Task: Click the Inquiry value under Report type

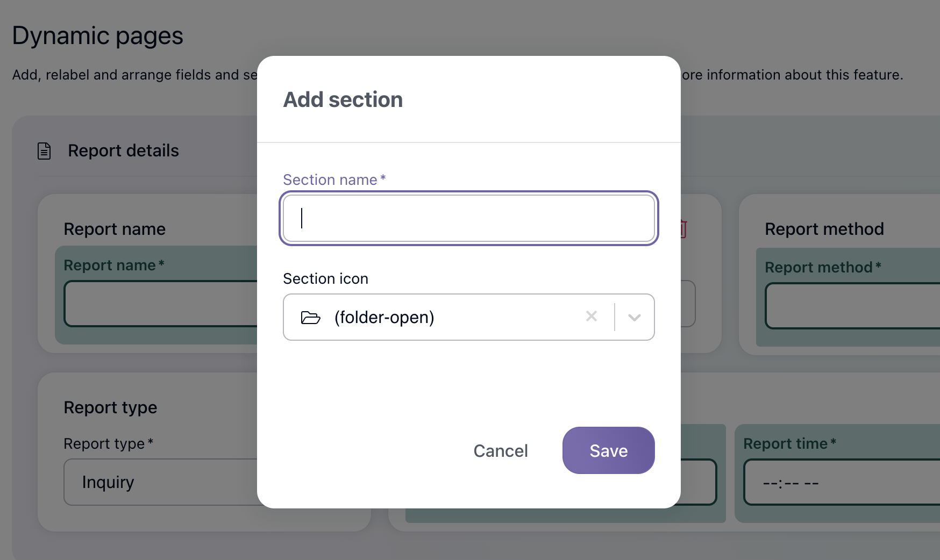Action: (x=108, y=482)
